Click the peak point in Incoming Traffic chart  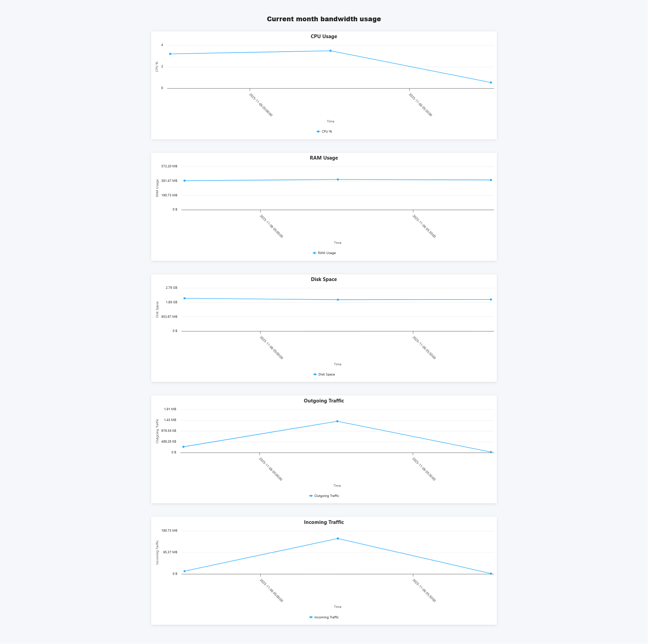[x=338, y=539]
